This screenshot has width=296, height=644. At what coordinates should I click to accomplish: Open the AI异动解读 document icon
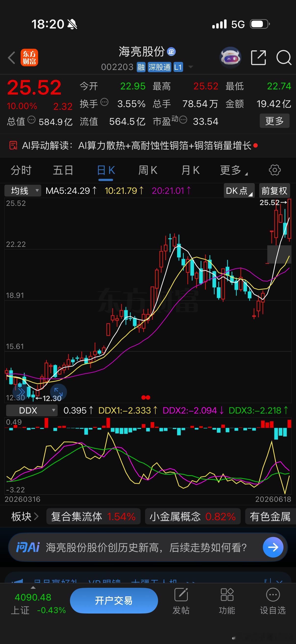[x=13, y=145]
